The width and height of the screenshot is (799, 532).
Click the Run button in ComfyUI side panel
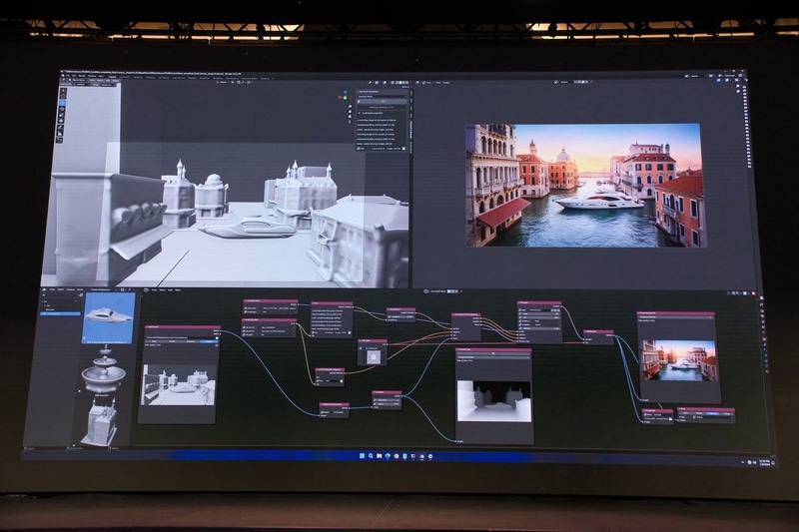(x=383, y=101)
